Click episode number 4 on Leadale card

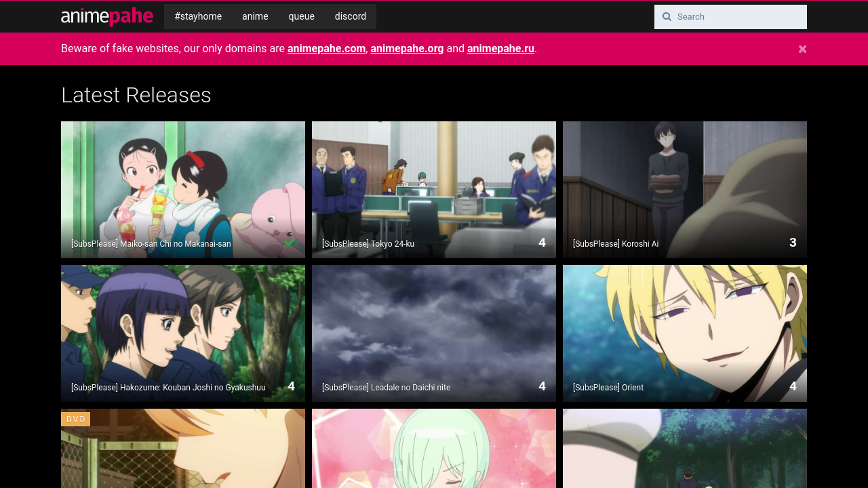(542, 386)
